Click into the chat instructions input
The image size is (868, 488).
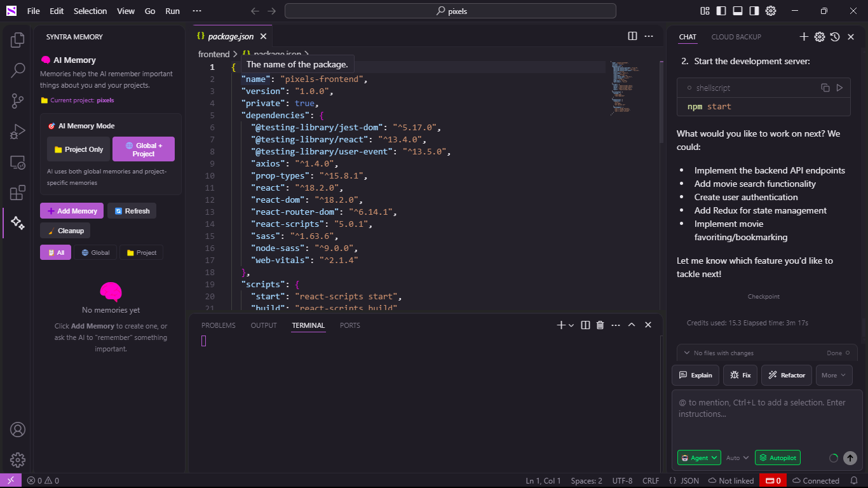(767, 416)
